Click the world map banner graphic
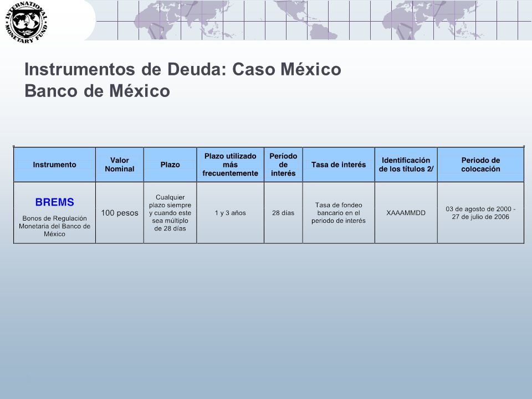The width and height of the screenshot is (532, 399). 308,20
